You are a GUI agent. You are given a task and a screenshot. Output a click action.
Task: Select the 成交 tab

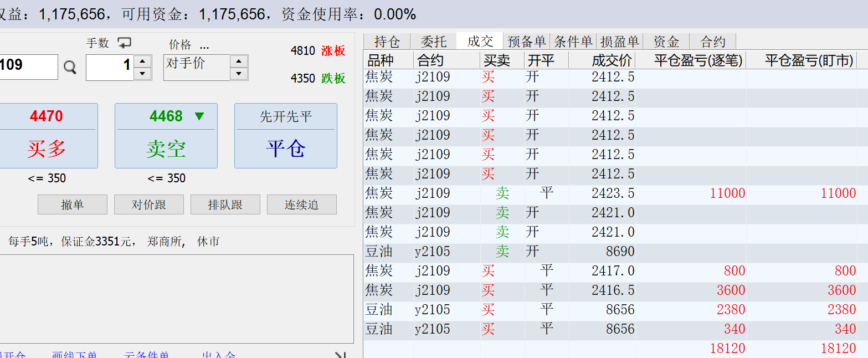480,42
